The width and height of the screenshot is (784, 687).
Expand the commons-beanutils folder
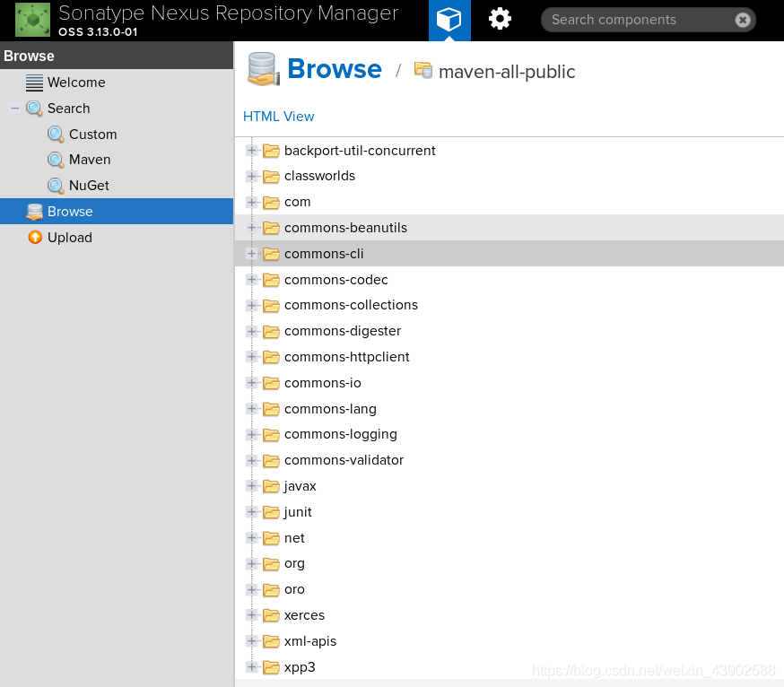pos(252,228)
